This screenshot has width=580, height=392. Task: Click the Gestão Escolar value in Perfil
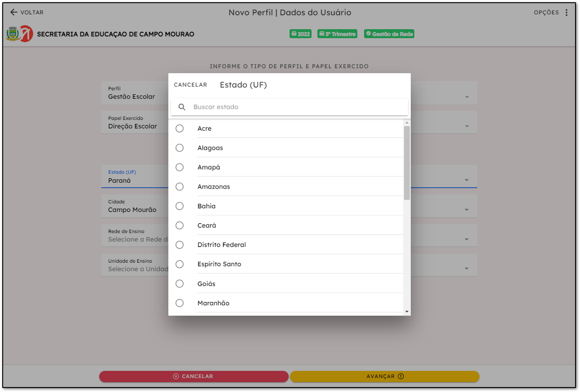click(132, 97)
